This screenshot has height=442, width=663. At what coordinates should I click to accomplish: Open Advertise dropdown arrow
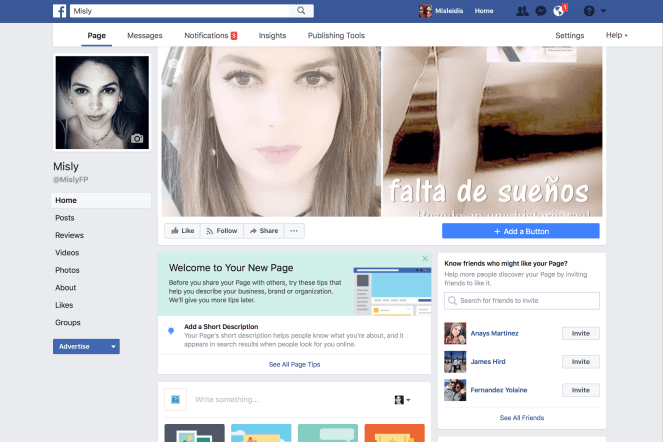coord(113,346)
